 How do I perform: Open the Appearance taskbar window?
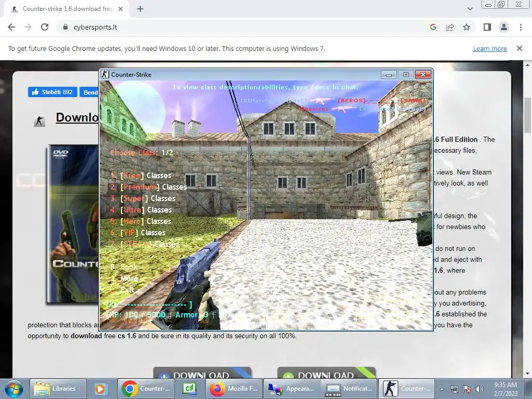[x=292, y=389]
